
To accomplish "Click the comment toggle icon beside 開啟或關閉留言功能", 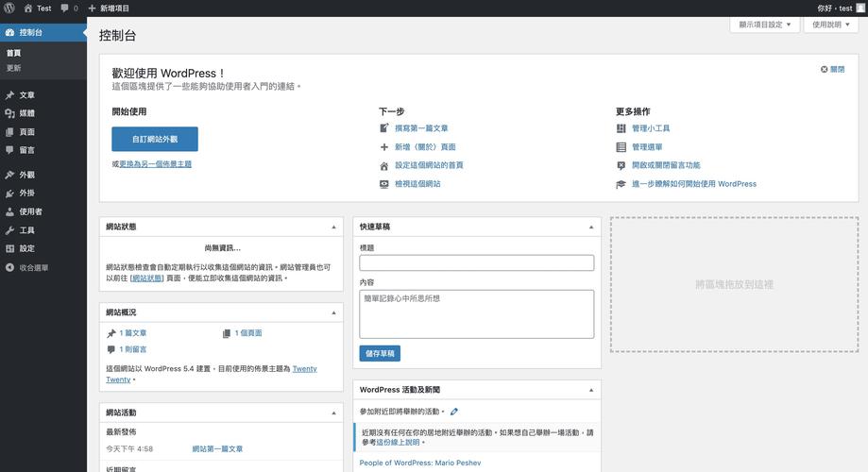I will pyautogui.click(x=621, y=165).
